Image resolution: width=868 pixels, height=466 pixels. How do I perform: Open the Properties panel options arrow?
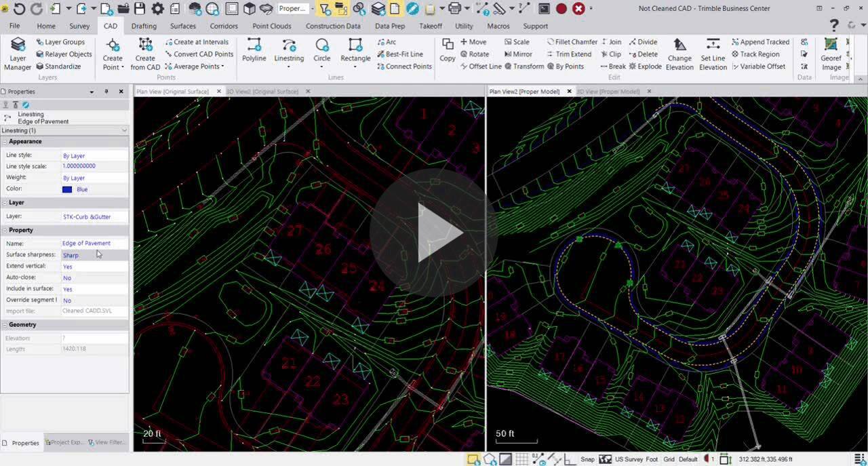click(92, 92)
